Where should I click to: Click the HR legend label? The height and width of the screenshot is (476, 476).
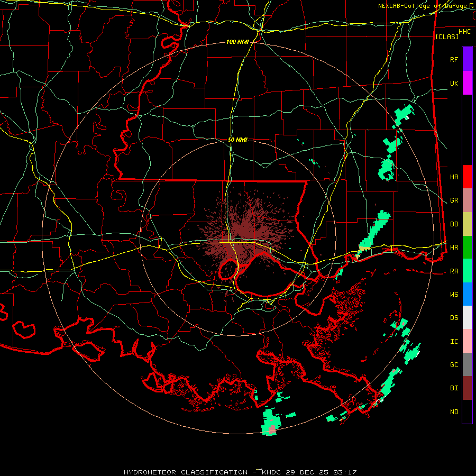[454, 248]
